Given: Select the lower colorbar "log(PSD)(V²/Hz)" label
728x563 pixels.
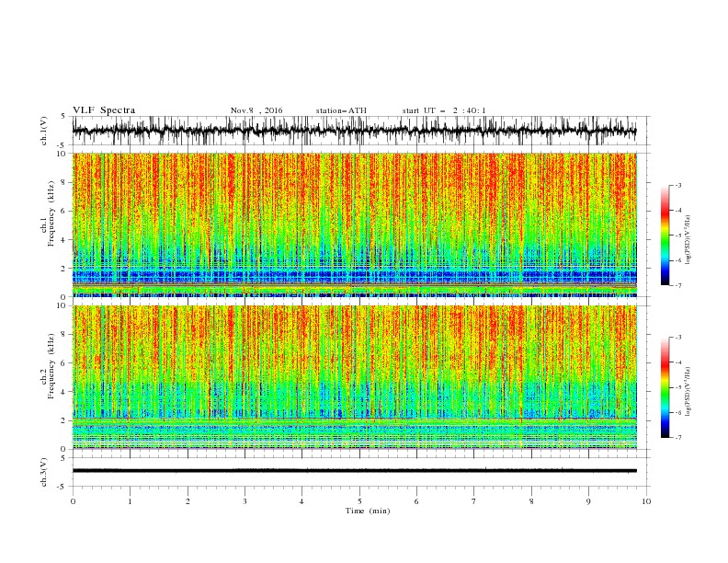Looking at the screenshot, I should 688,391.
